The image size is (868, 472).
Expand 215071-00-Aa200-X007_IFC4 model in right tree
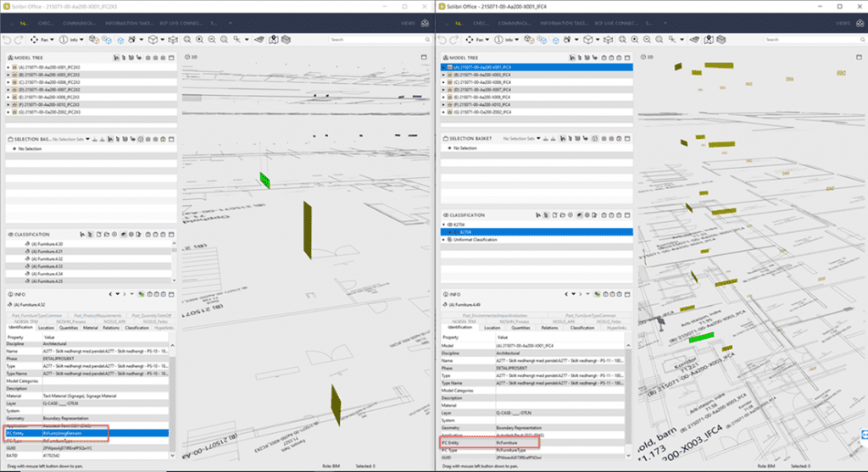pyautogui.click(x=443, y=89)
